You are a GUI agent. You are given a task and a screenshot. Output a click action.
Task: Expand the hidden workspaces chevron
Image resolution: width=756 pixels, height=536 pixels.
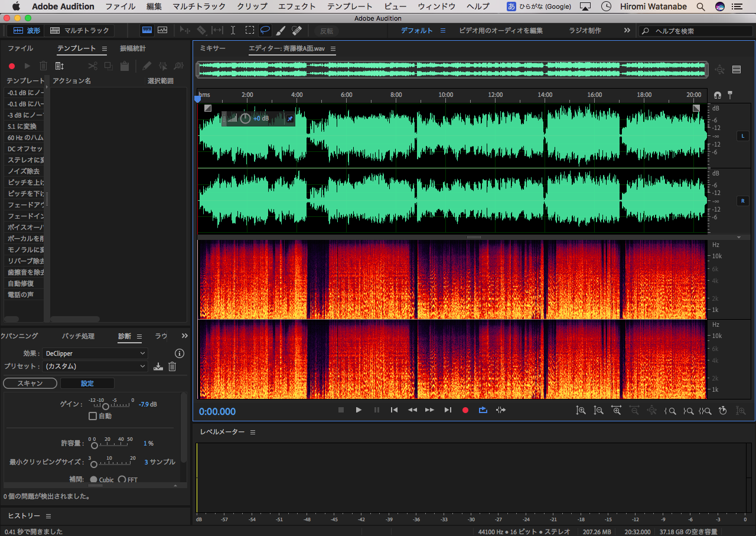tap(627, 30)
